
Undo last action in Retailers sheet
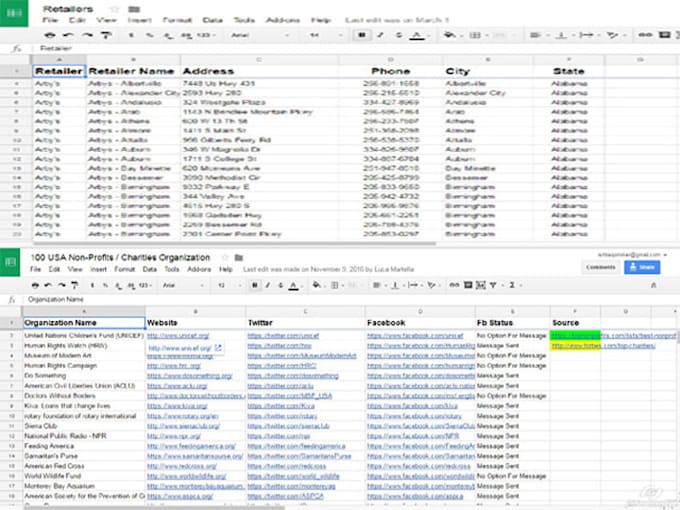point(68,35)
